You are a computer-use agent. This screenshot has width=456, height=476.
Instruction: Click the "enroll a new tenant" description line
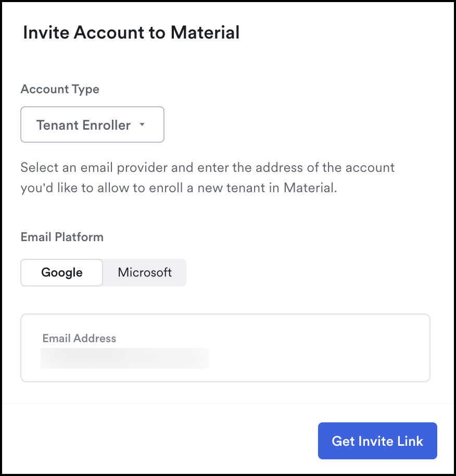pos(179,188)
